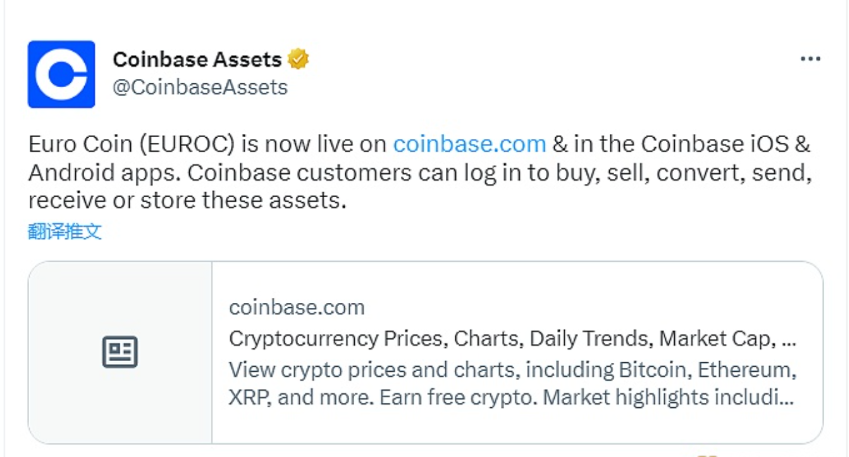Click the "receive or store these assets" line
This screenshot has width=849, height=457.
click(x=186, y=200)
